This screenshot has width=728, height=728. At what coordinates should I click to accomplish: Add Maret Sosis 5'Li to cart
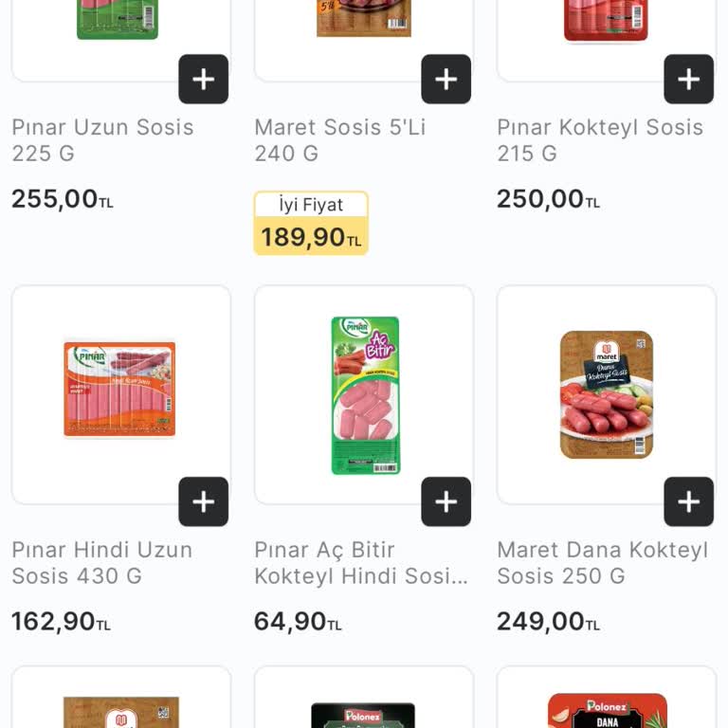click(446, 80)
